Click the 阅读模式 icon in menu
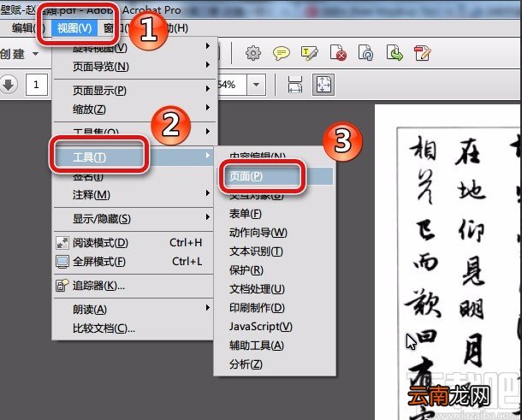Image resolution: width=522 pixels, height=420 pixels. point(62,243)
